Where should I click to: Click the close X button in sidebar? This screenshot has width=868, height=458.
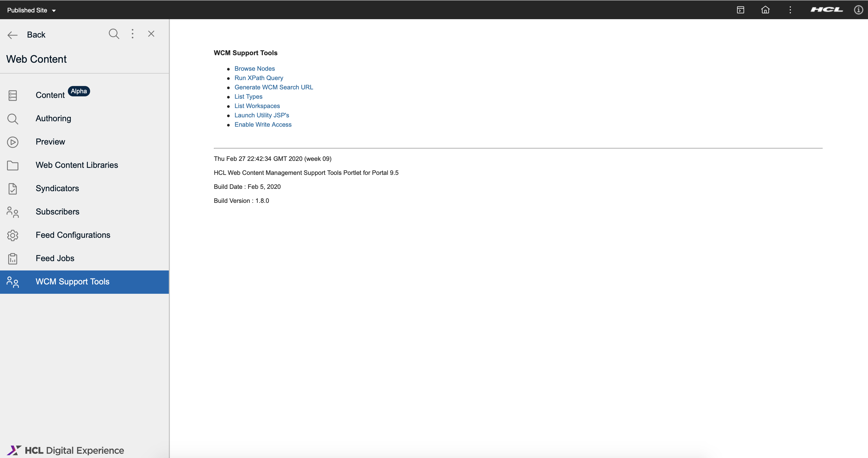tap(151, 33)
